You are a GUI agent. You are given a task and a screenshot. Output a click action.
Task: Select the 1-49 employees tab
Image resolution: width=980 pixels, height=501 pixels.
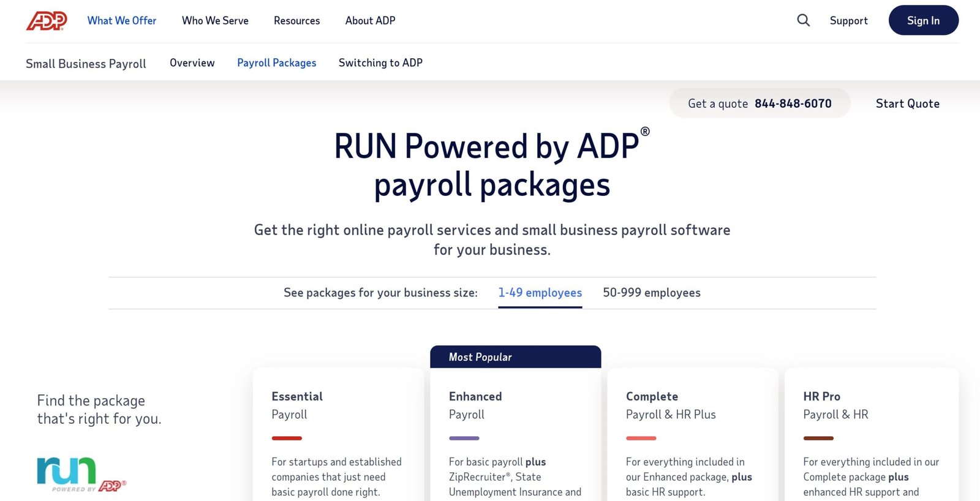pyautogui.click(x=540, y=293)
